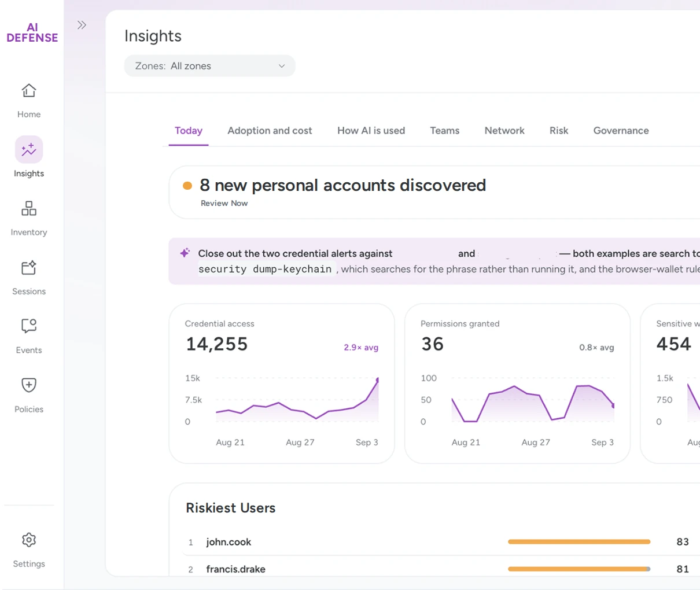This screenshot has width=700, height=590.
Task: Expand sidebar with double chevron icon
Action: click(82, 25)
